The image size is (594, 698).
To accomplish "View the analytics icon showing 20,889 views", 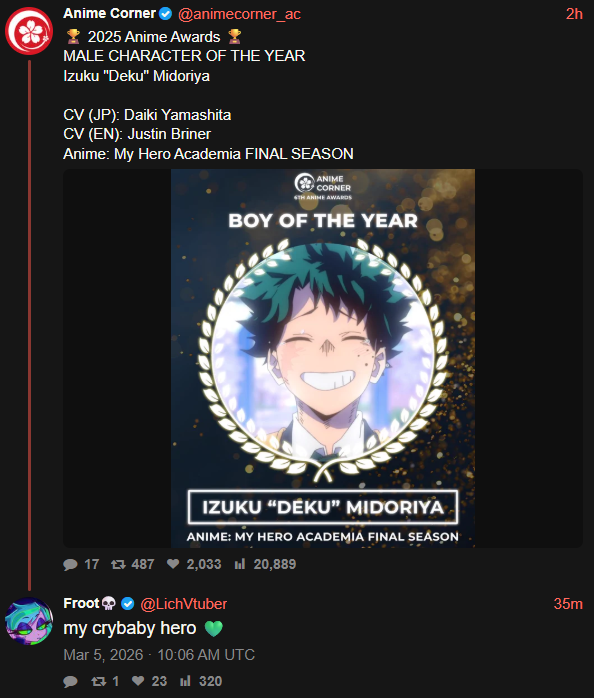I will click(x=240, y=564).
